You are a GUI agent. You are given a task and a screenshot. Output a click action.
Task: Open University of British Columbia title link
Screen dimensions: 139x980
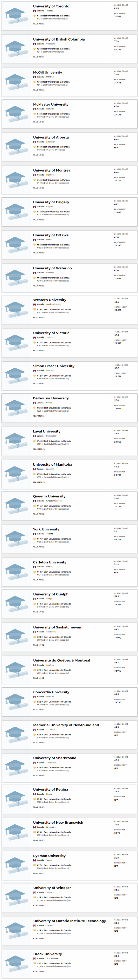(59, 39)
